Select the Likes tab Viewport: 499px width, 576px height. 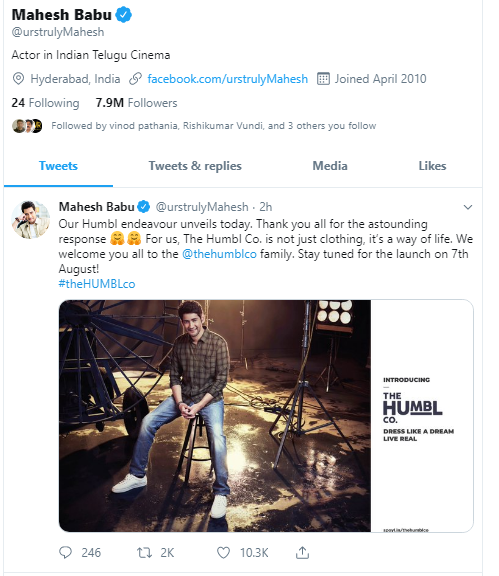point(432,166)
